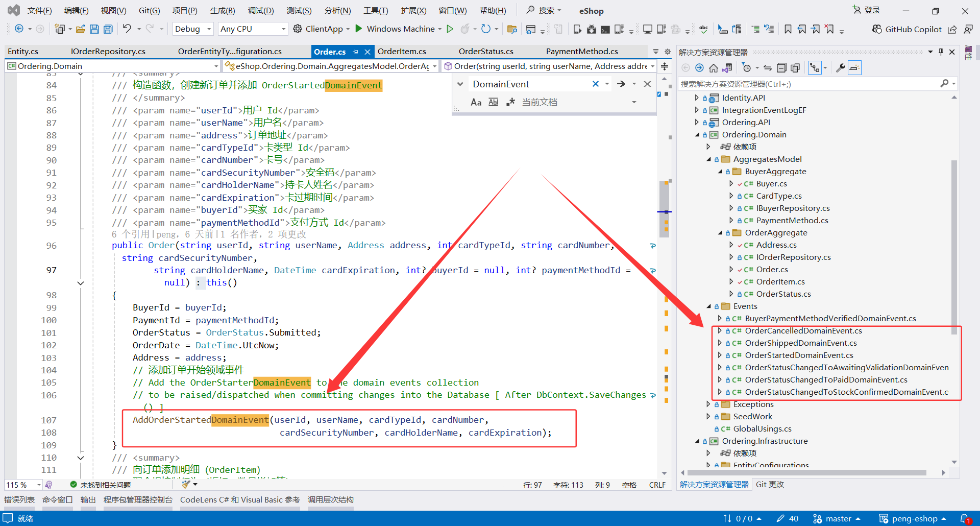Viewport: 980px width, 526px height.
Task: Click the GitHub Copilot button
Action: [906, 29]
